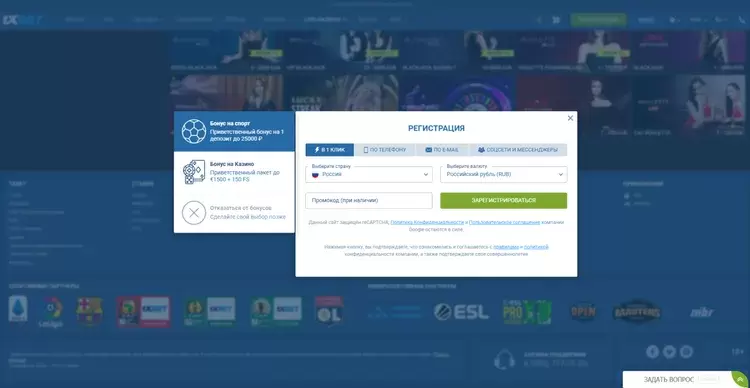Click the green ЗАРЕГИСТРИРОВАТЬСЯ button

coord(504,200)
